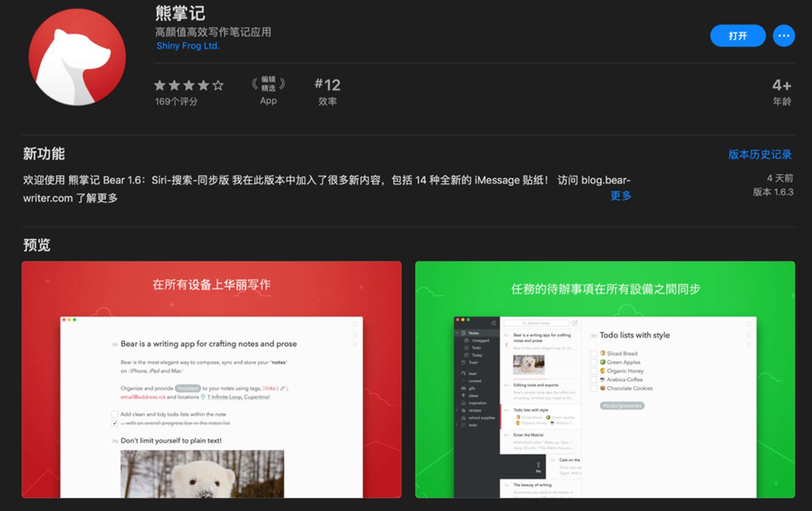The width and height of the screenshot is (812, 511).
Task: Open the red preview screenshot
Action: 211,379
